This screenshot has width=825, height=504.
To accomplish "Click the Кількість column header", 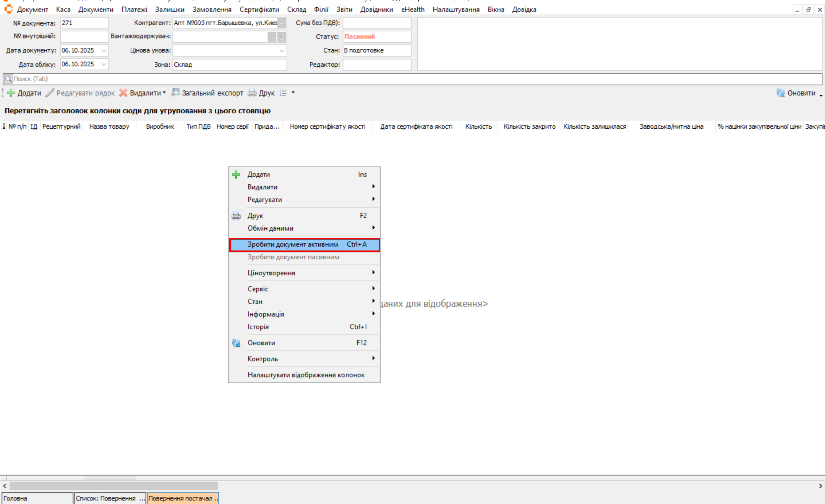I will [478, 126].
